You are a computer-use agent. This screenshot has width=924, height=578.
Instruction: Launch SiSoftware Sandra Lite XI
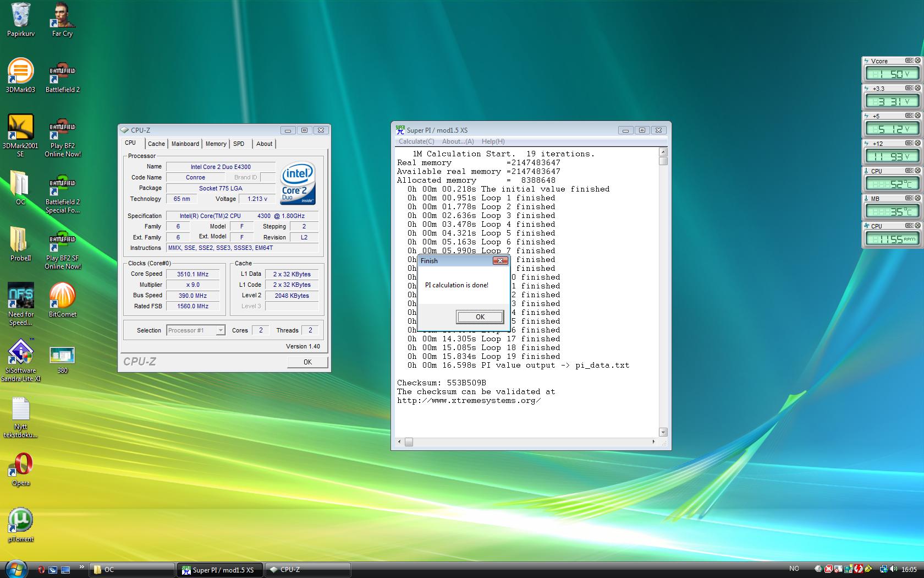tap(20, 360)
